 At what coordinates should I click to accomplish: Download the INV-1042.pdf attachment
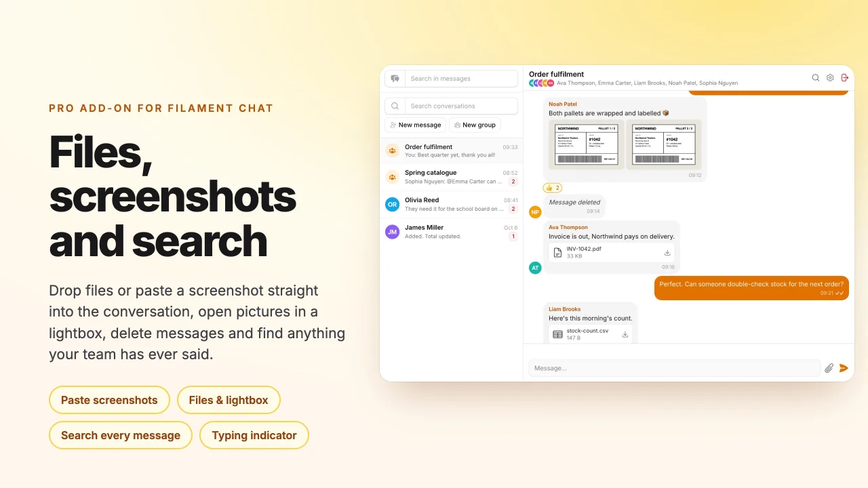(x=667, y=253)
